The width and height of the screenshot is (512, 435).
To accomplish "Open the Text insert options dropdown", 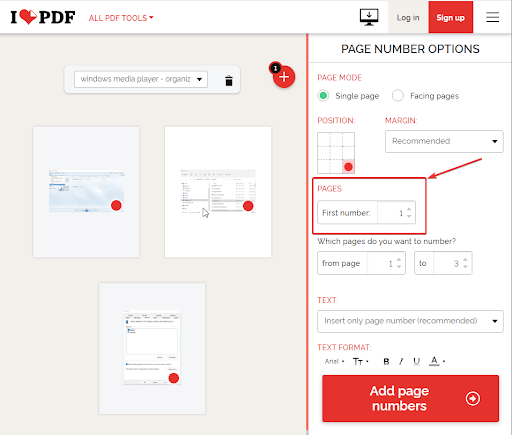I will 410,321.
